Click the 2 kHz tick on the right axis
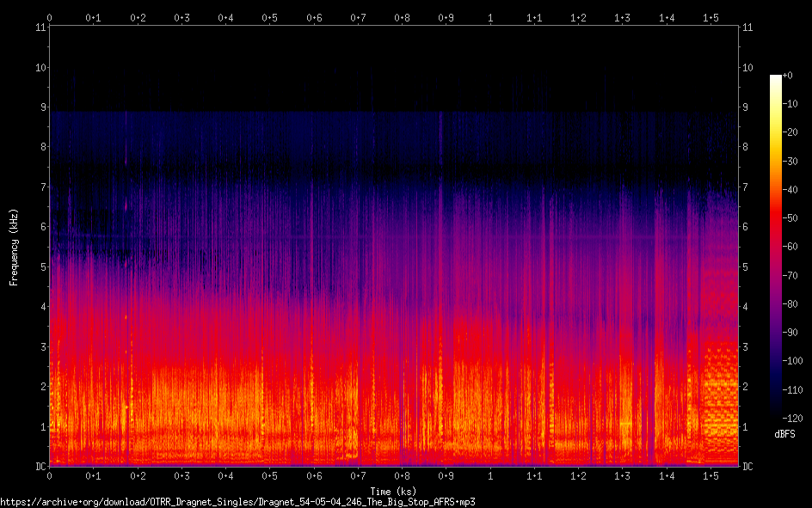The height and width of the screenshot is (508, 812). pyautogui.click(x=747, y=387)
